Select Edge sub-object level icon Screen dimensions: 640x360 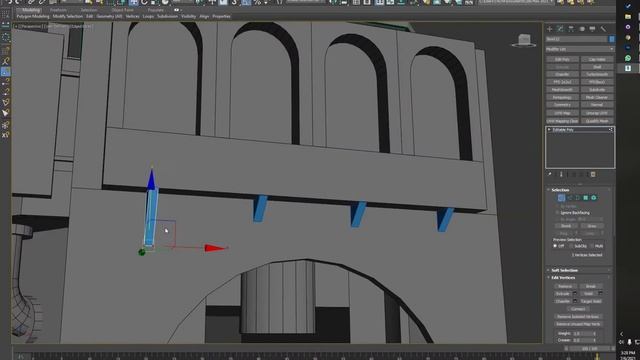[x=569, y=198]
